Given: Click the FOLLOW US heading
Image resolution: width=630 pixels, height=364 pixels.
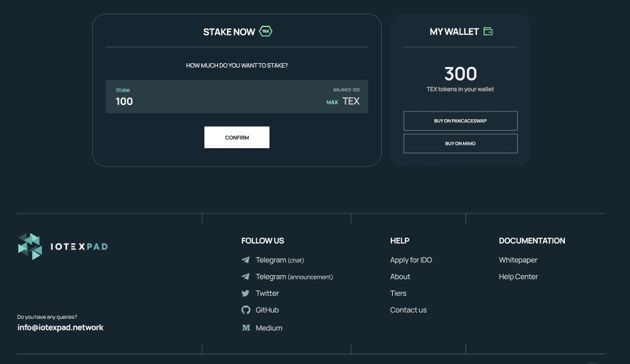Looking at the screenshot, I should tap(262, 241).
